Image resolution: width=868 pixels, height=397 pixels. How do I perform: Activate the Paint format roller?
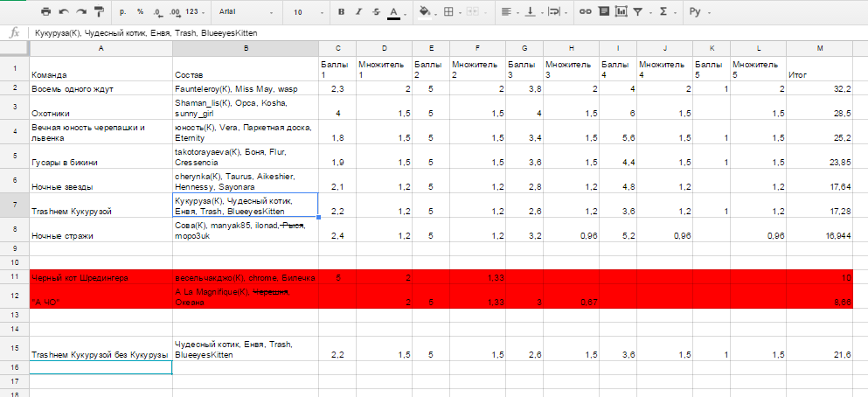(97, 12)
